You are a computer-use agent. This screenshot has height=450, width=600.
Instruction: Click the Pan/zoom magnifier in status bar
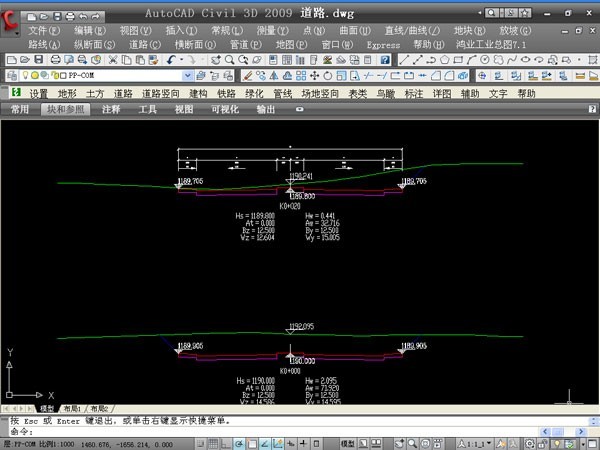click(x=412, y=444)
